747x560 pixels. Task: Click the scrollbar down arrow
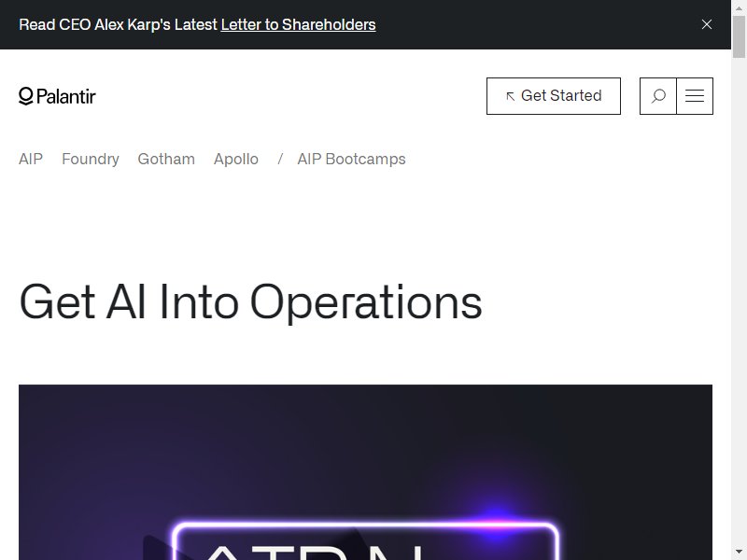click(x=739, y=552)
